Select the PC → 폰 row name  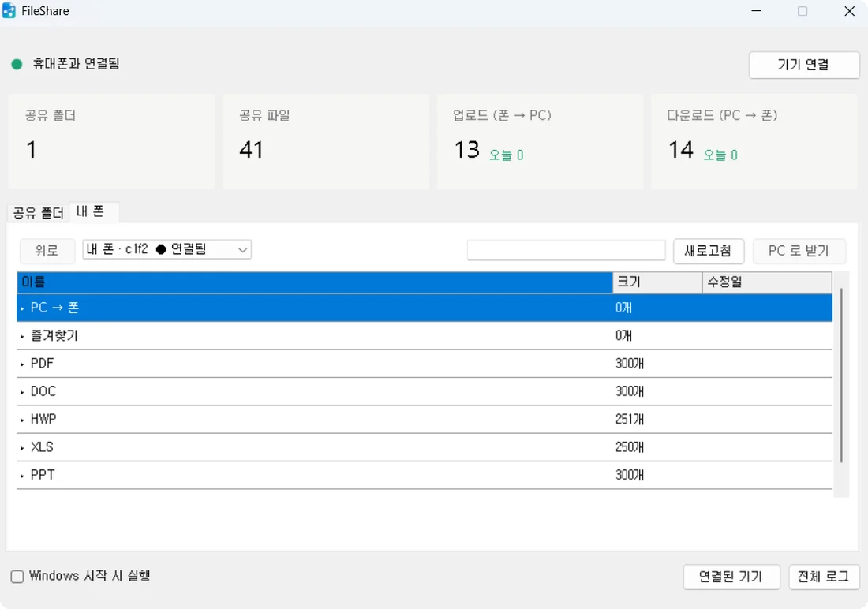point(54,308)
